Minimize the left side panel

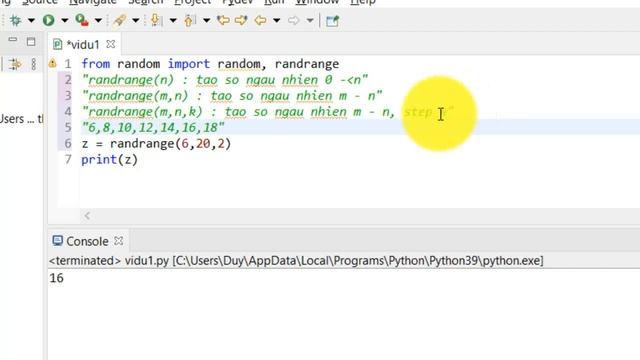tap(13, 40)
